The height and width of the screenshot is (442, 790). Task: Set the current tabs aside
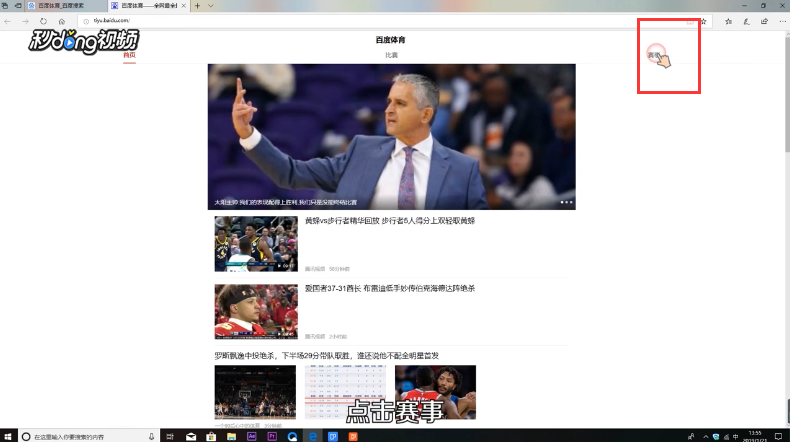point(18,6)
